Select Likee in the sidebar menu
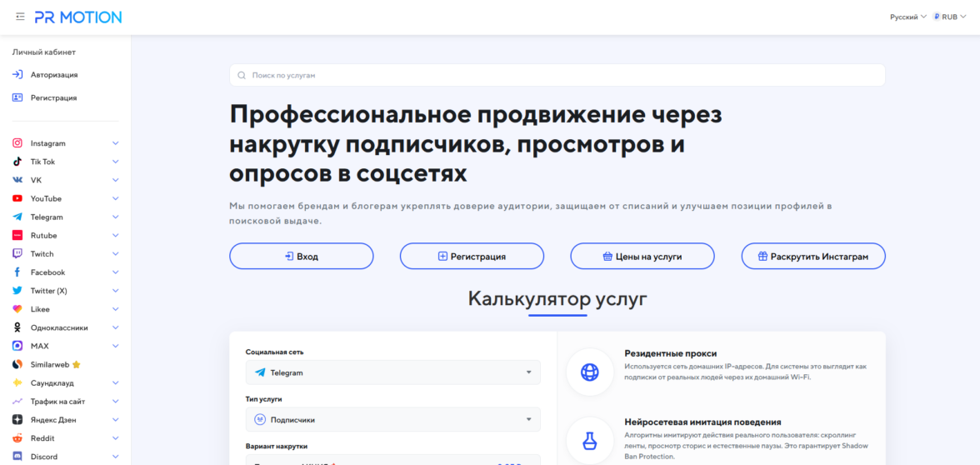This screenshot has width=980, height=465. (40, 309)
